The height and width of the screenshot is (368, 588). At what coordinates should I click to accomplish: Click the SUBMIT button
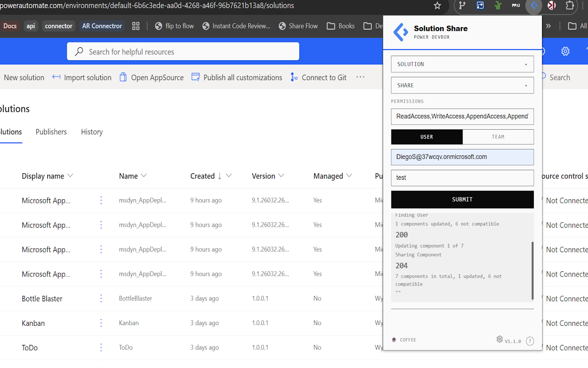click(462, 199)
